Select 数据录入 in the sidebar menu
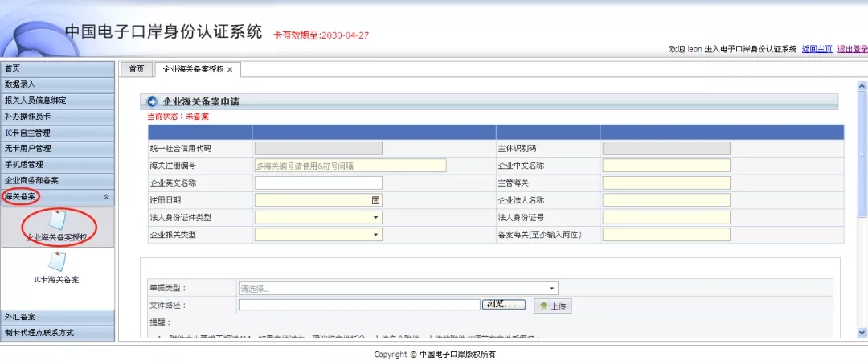Viewport: 868px width, 361px height. coord(57,84)
